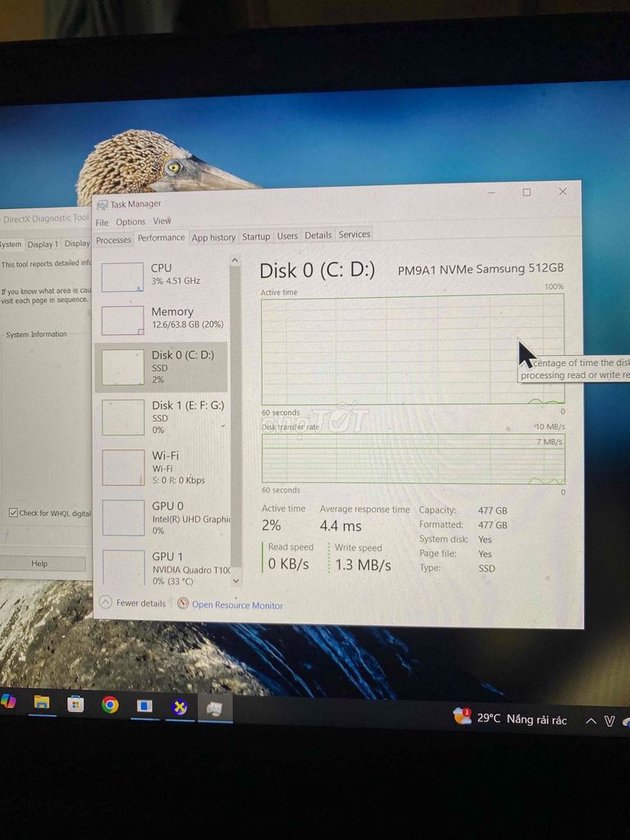
Task: Click the Memory mini graph thumbnail
Action: point(123,321)
